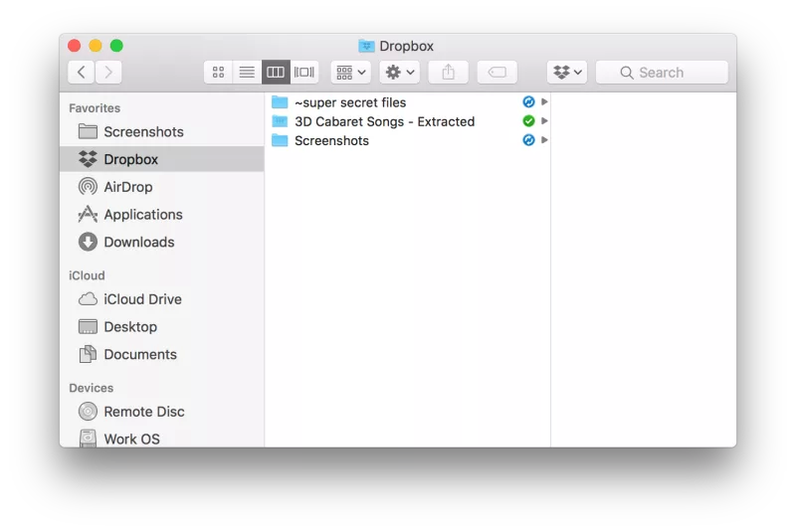Maximize the window with the green button

[x=116, y=46]
